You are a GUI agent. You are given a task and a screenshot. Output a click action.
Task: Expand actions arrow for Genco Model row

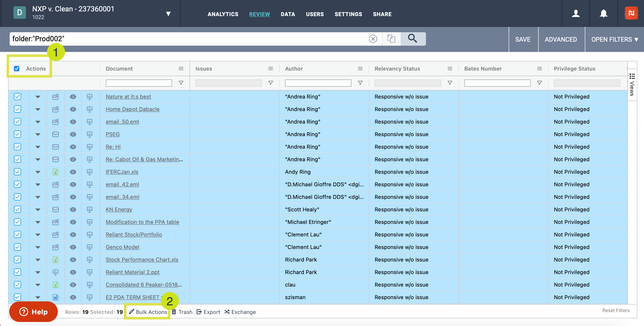pos(38,247)
